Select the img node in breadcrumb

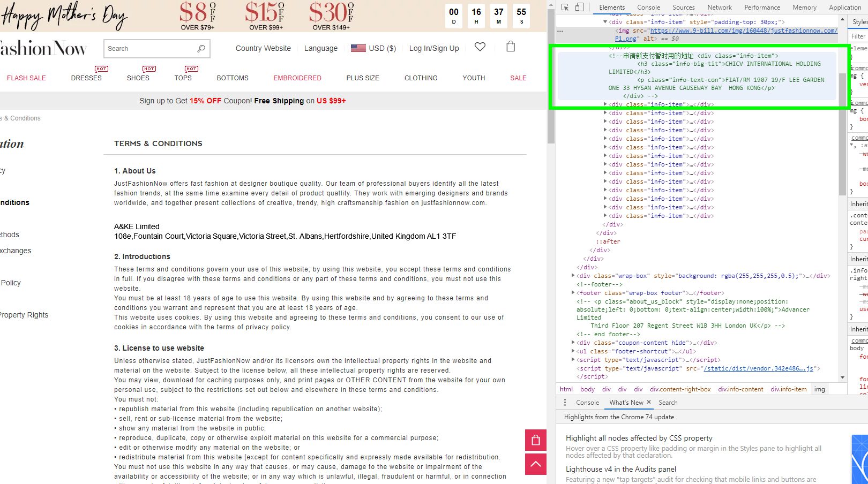820,389
